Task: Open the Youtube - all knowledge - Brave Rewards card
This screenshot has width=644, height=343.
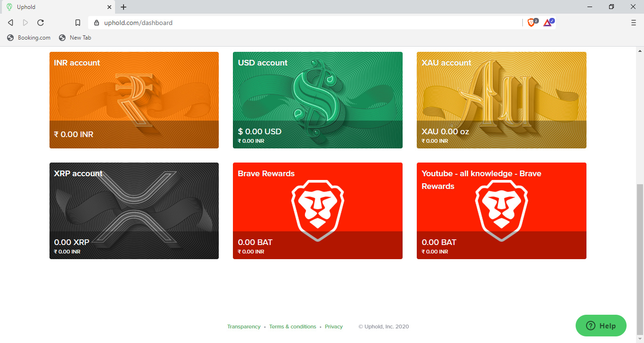Action: coord(502,211)
